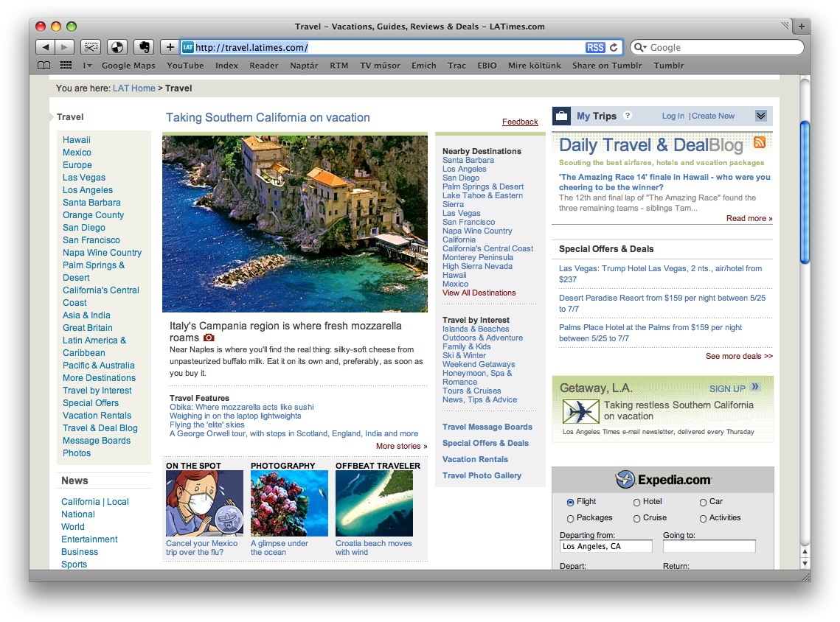840x622 pixels.
Task: Select the Car radio button
Action: [x=703, y=502]
